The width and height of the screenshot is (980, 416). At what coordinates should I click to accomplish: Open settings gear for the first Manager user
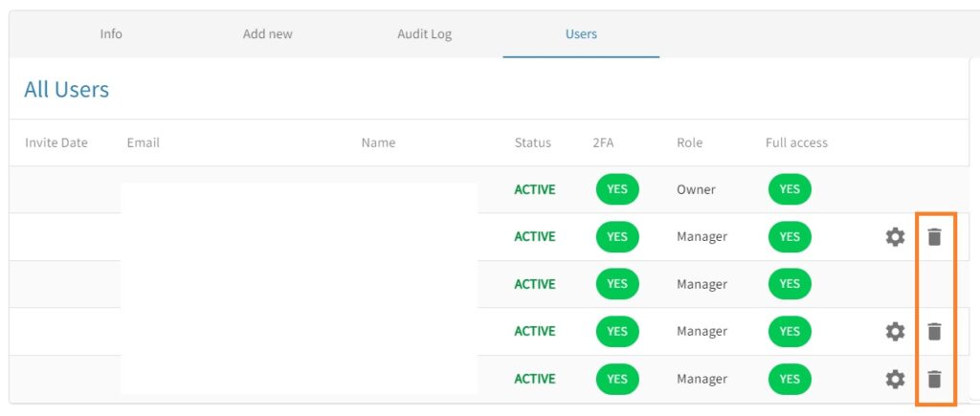pos(895,237)
